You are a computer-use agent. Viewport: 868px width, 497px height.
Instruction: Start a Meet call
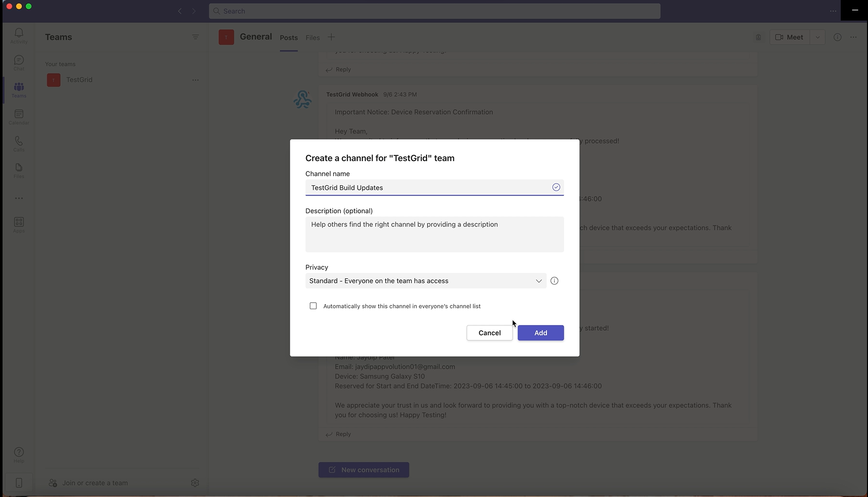pyautogui.click(x=790, y=37)
